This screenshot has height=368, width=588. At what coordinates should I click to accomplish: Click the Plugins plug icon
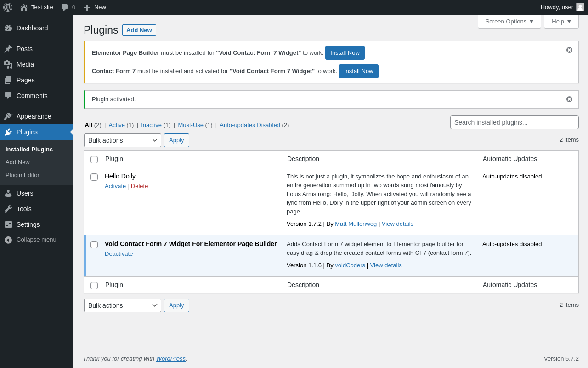[x=8, y=132]
